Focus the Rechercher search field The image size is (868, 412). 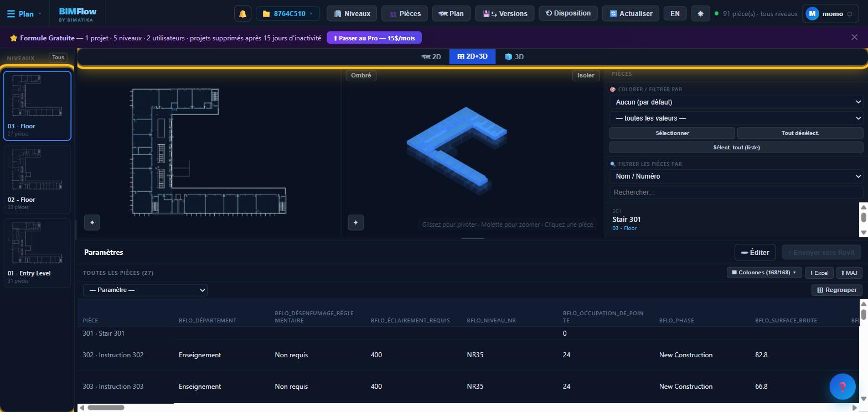point(736,192)
